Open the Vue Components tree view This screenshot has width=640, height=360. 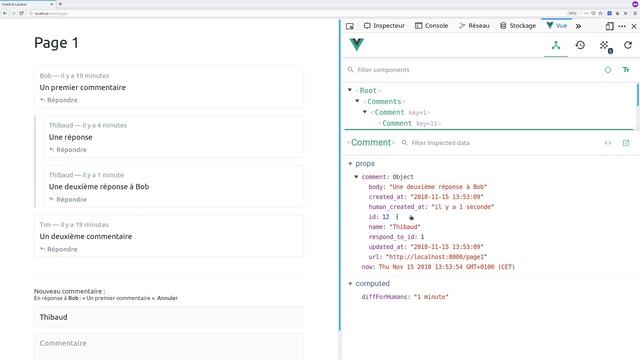(x=556, y=45)
